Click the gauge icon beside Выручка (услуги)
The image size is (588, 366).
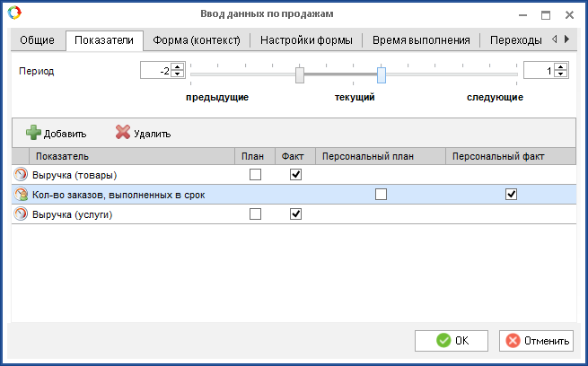[x=22, y=214]
